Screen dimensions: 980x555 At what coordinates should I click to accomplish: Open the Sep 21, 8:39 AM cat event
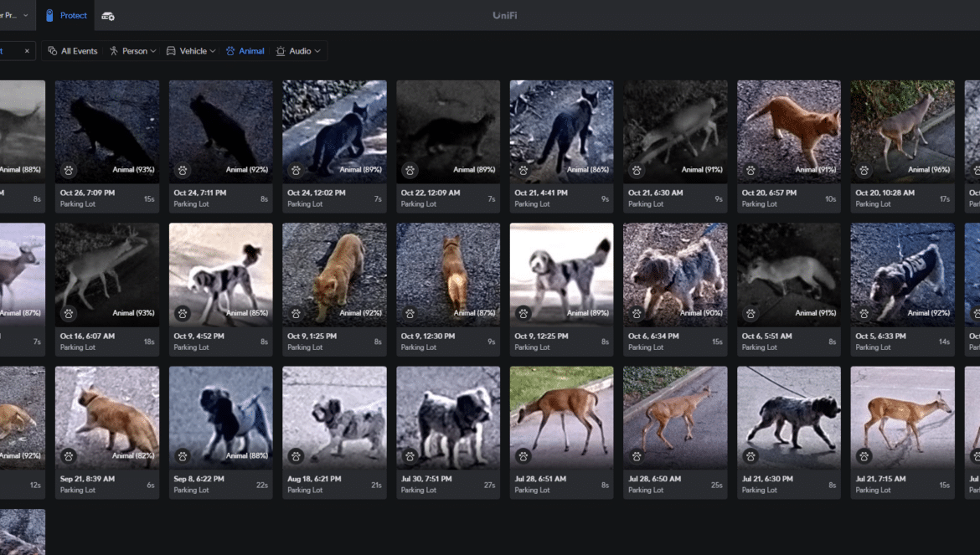[107, 418]
